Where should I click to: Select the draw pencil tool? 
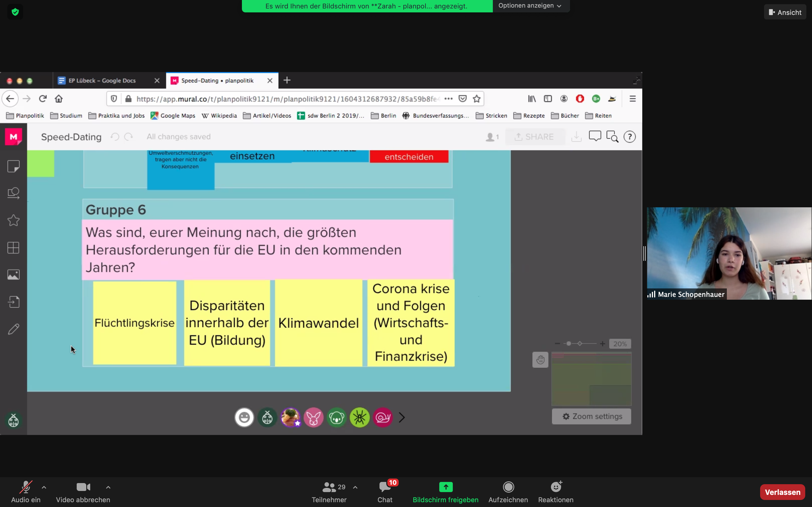[14, 329]
